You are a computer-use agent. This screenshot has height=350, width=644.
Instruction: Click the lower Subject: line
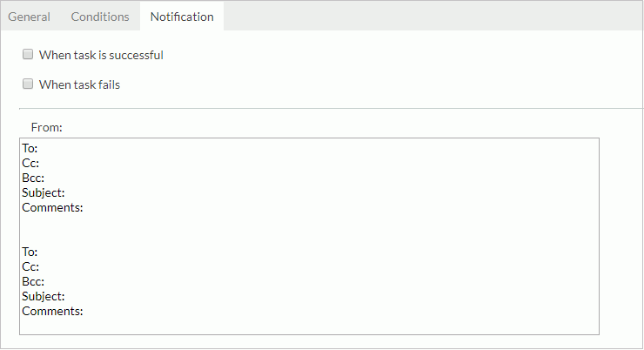click(x=44, y=296)
